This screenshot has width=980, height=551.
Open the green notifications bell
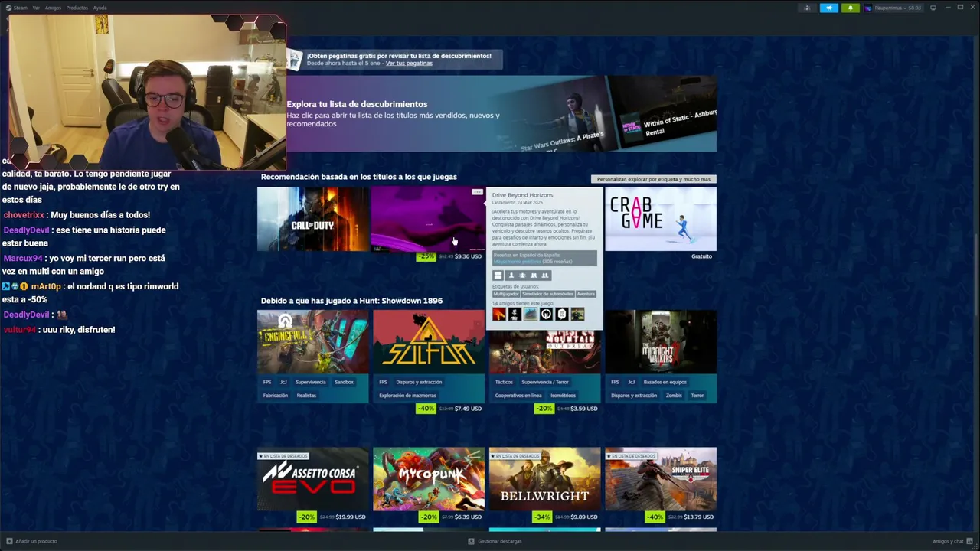(x=851, y=8)
